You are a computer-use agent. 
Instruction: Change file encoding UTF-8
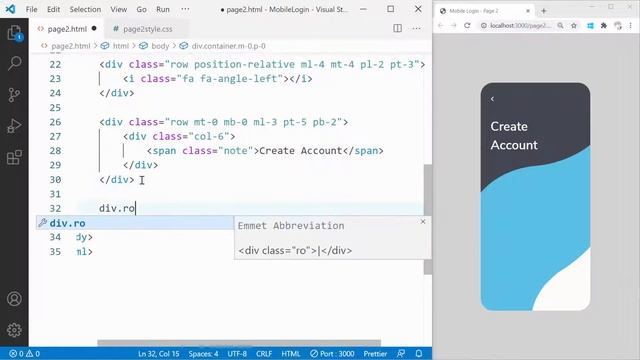click(x=237, y=353)
